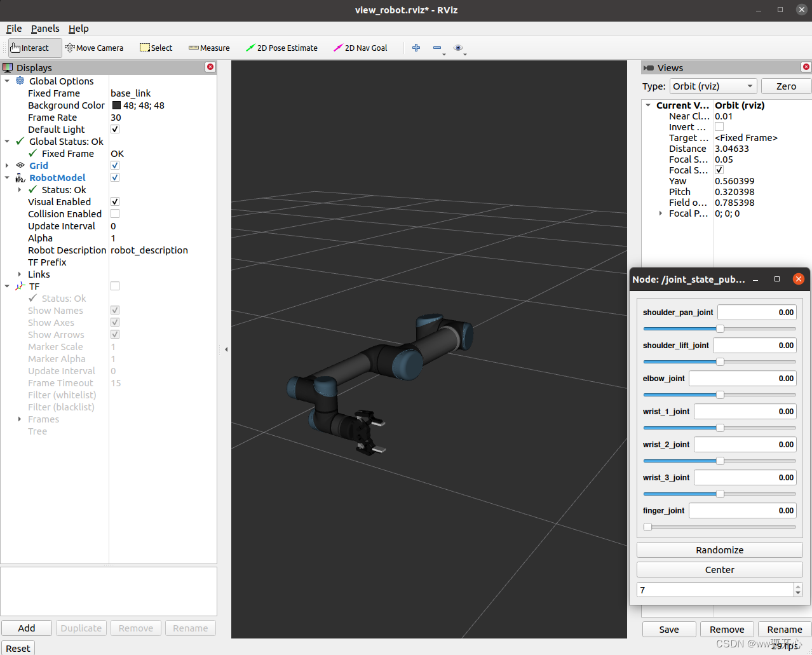Click the spinbox field showing 7

coord(715,590)
